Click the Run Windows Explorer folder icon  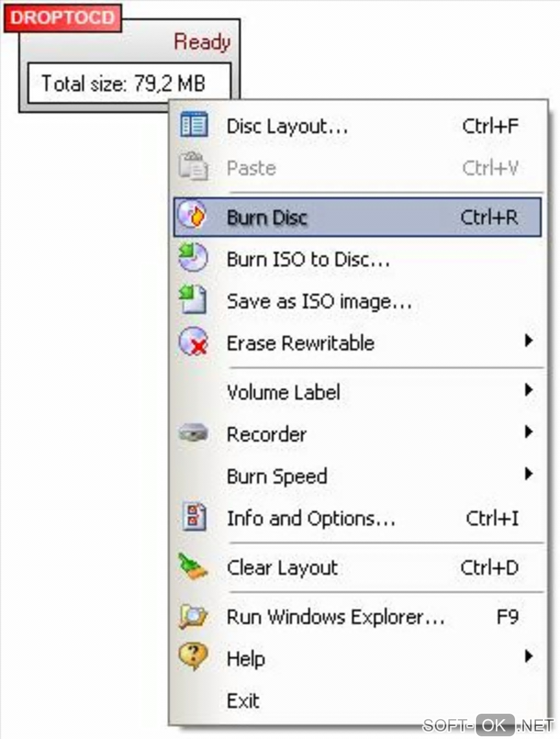coord(193,615)
